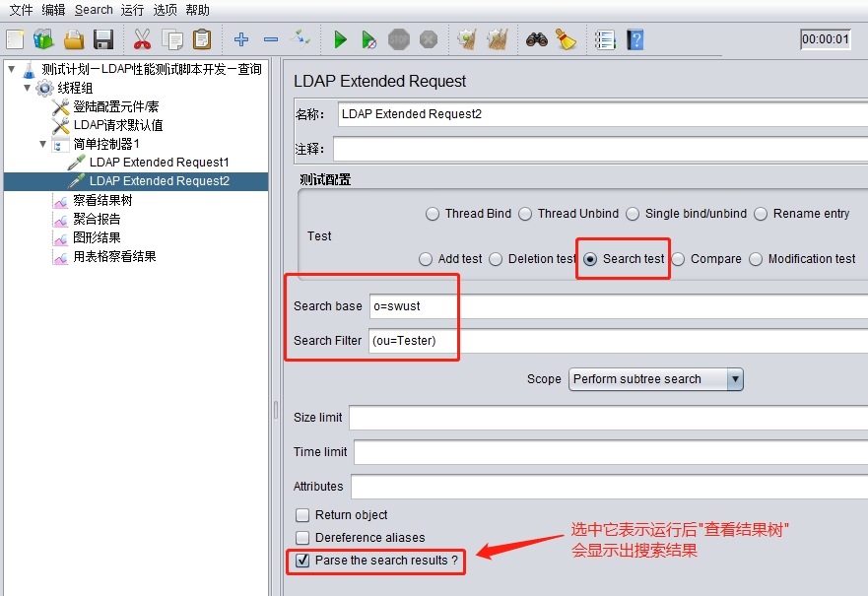
Task: Click the Attributes input field
Action: tap(610, 487)
